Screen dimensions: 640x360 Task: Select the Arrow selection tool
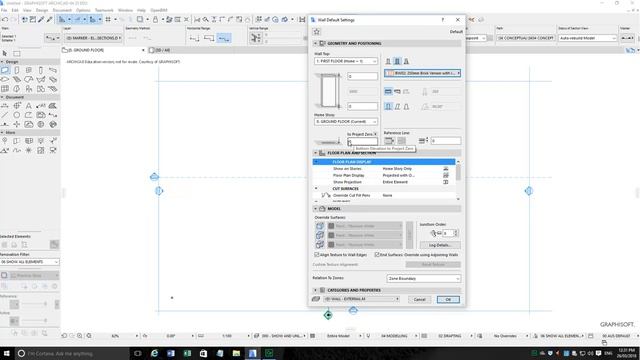(5, 53)
